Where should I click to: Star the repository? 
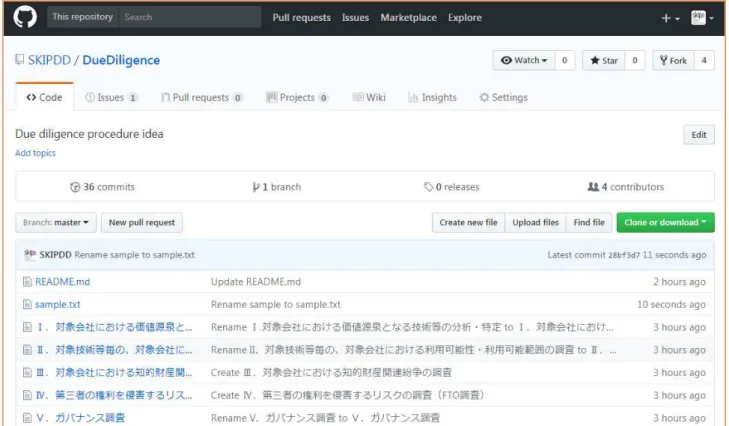tap(603, 60)
